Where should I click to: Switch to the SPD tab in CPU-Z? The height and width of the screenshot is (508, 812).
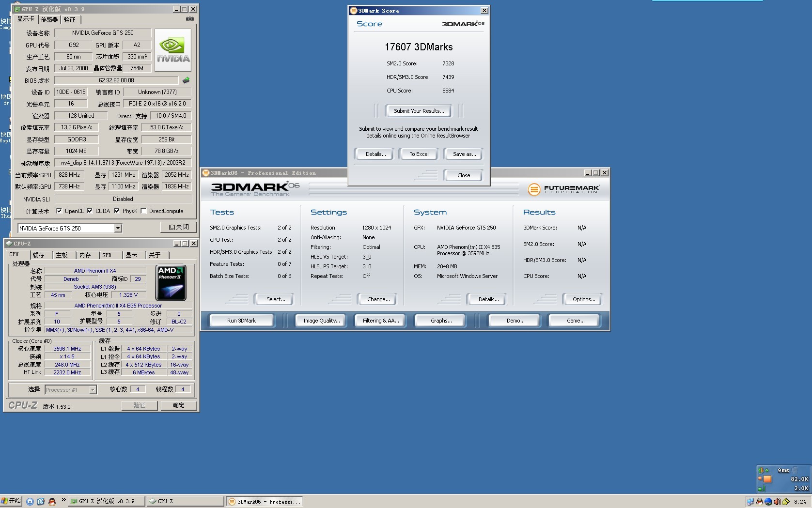pos(107,255)
